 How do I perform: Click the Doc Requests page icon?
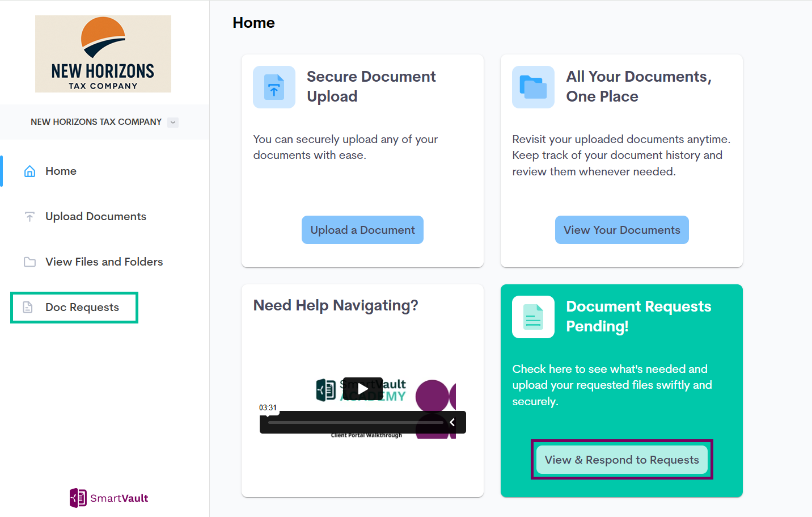coord(28,308)
